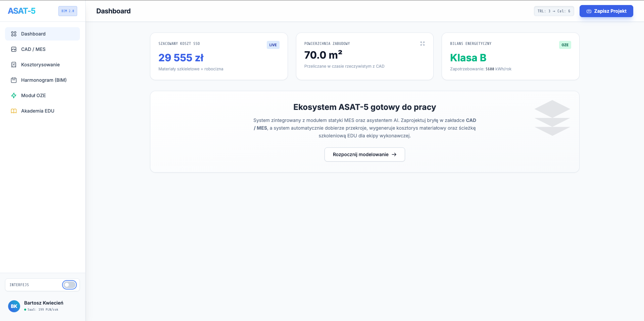Click the ASAT-5 logo text
The width and height of the screenshot is (644, 321).
click(x=21, y=11)
